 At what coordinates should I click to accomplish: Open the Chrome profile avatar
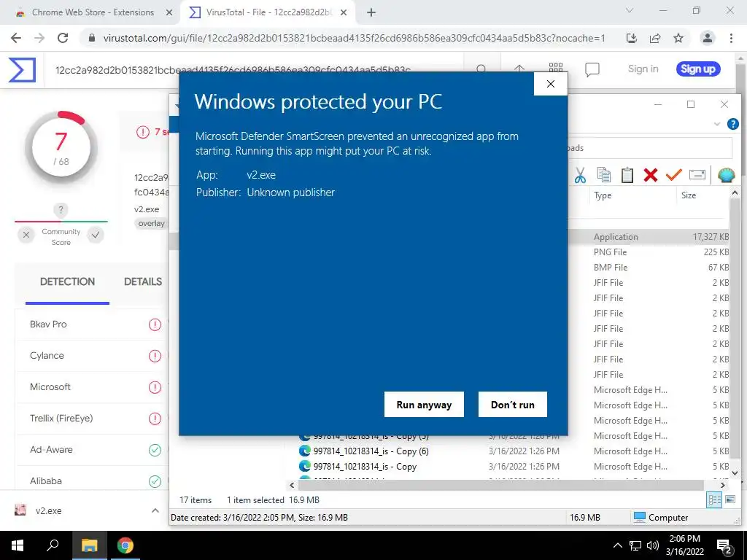[x=708, y=38]
